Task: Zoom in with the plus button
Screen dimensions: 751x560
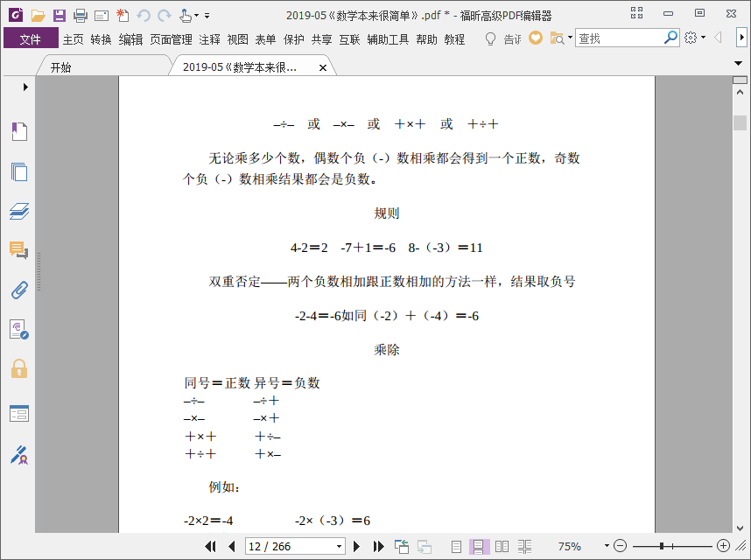Action: (x=723, y=546)
